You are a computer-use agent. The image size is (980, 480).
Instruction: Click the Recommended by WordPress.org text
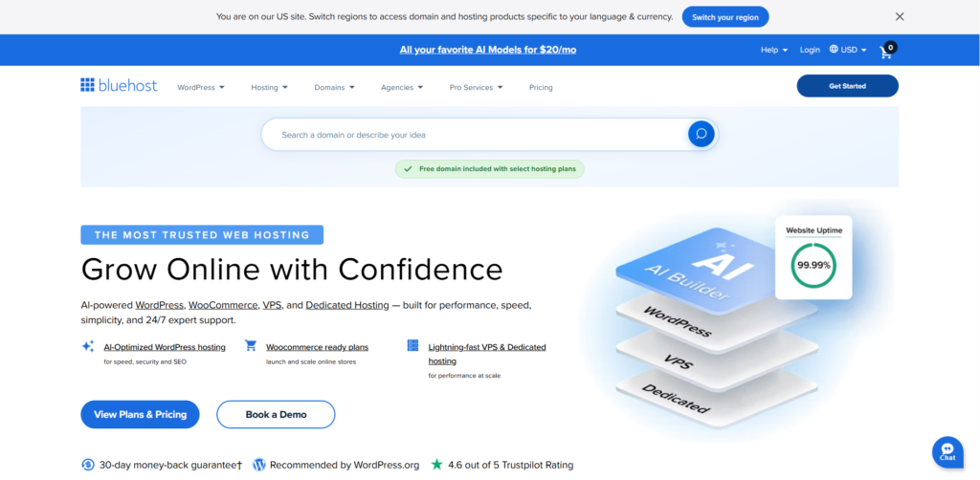(345, 465)
